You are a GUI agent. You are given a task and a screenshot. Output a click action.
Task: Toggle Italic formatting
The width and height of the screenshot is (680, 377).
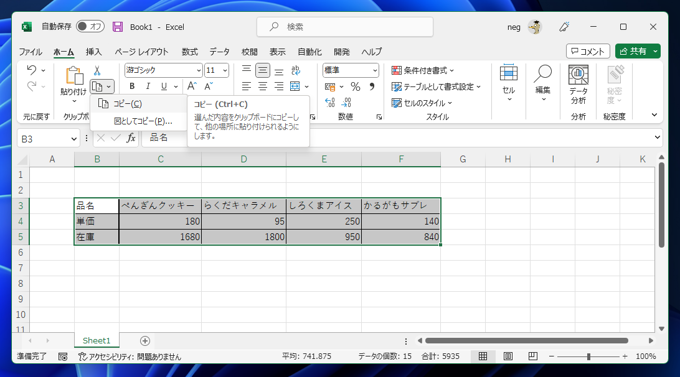pos(148,86)
